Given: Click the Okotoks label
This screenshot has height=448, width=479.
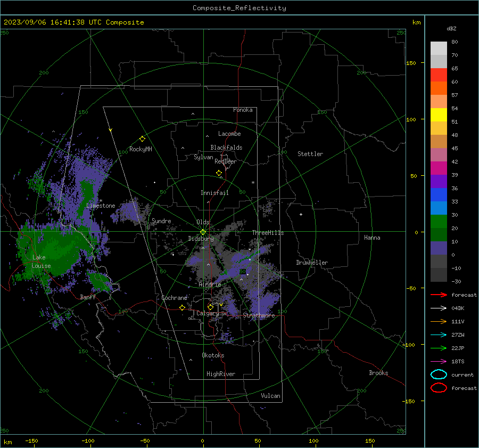Looking at the screenshot, I should [213, 355].
